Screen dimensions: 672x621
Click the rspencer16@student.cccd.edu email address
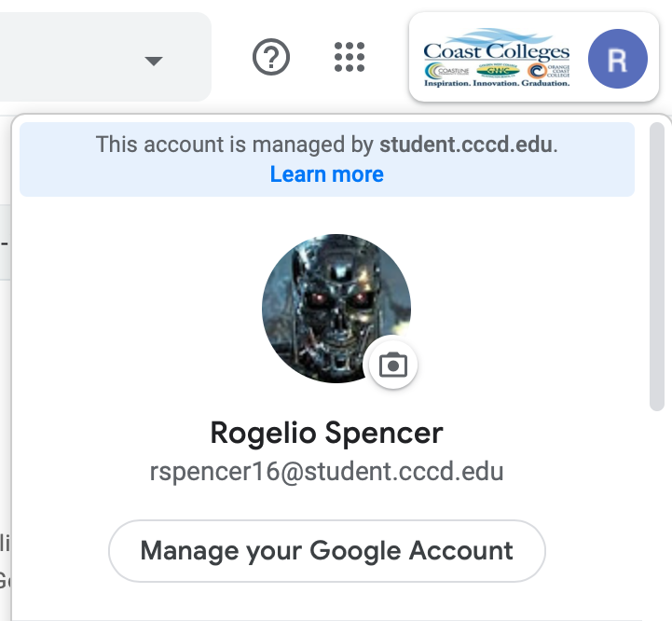point(326,471)
